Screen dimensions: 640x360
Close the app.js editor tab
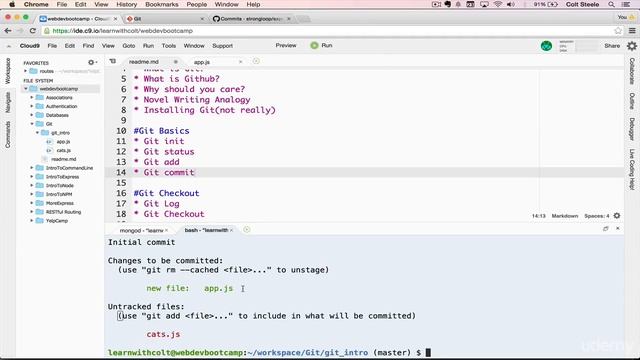pyautogui.click(x=240, y=62)
